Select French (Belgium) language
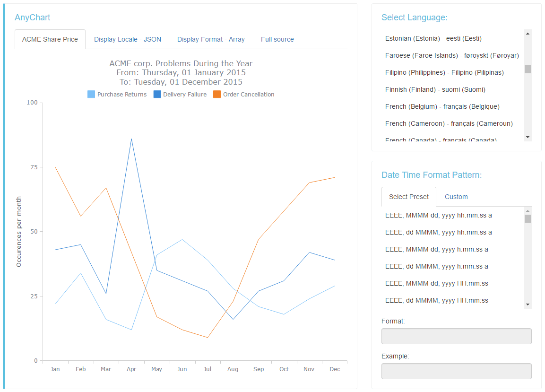Screen dimensions: 545x392 (442, 106)
